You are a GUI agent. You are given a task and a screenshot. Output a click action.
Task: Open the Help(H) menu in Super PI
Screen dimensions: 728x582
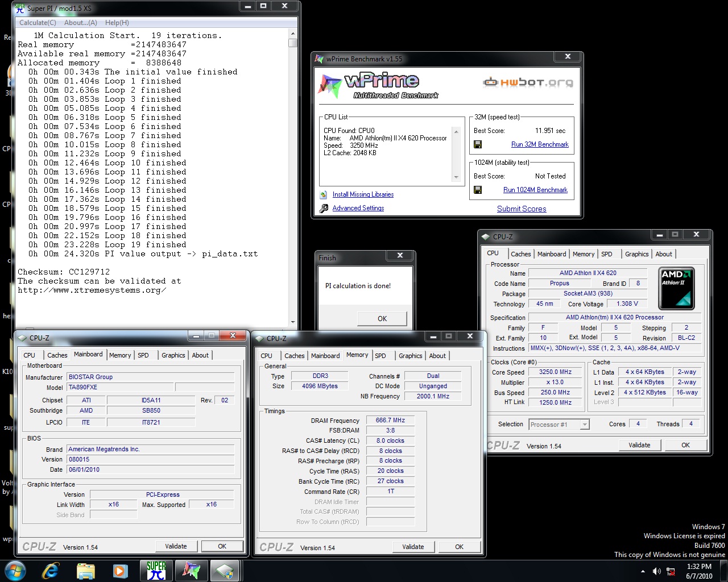point(117,23)
